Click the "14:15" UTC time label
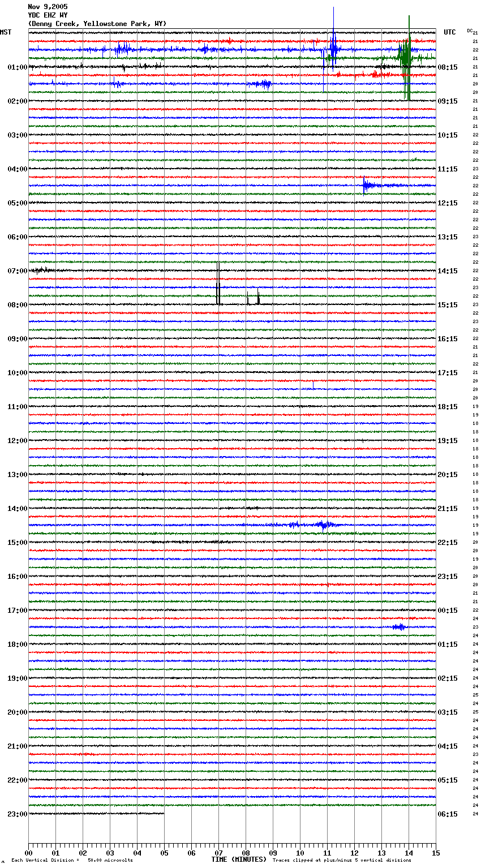Screen dimensions: 481x868 [x=448, y=271]
